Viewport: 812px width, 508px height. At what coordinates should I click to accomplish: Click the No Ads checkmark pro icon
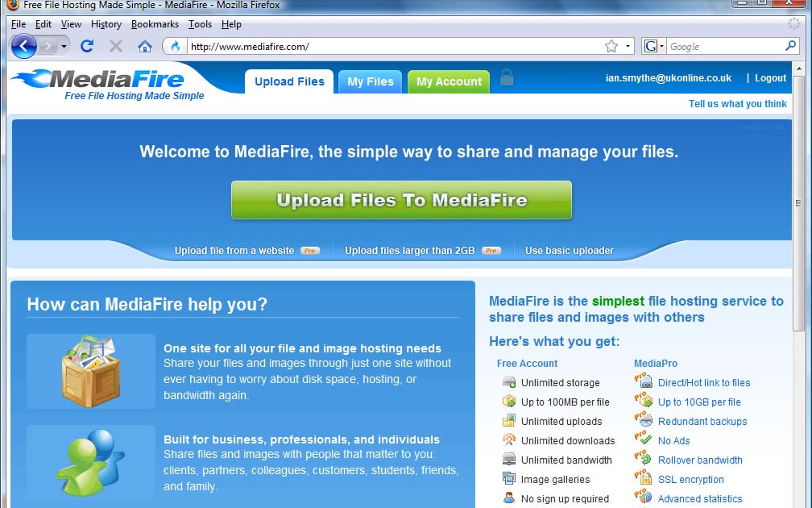(x=643, y=439)
